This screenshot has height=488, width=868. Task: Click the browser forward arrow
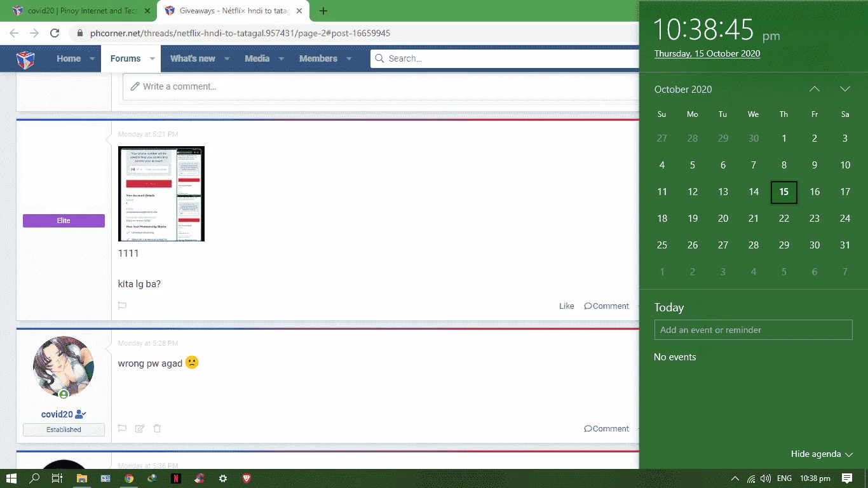(34, 33)
